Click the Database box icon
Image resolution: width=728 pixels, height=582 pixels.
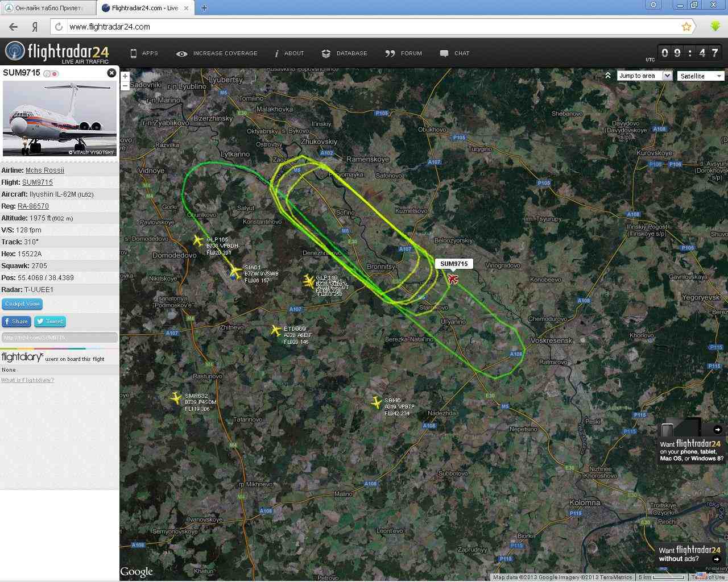tap(326, 53)
